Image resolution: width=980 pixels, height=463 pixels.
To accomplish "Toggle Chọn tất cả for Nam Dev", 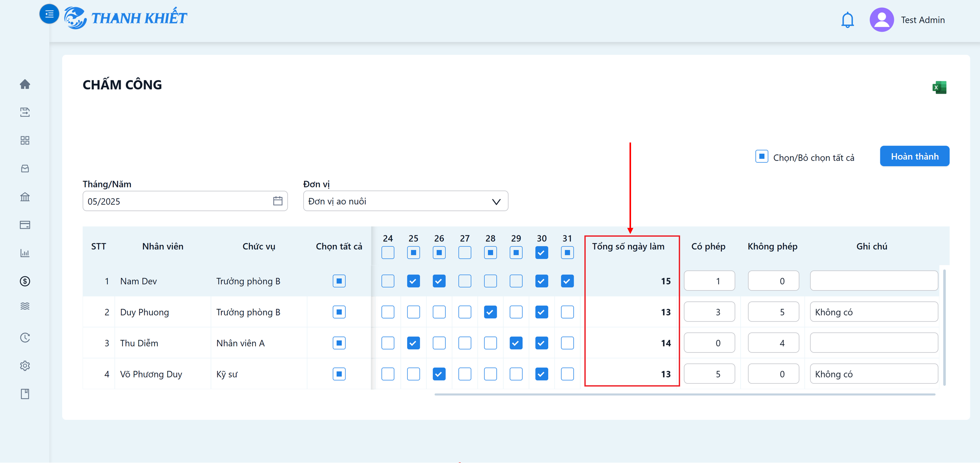I will pos(339,281).
